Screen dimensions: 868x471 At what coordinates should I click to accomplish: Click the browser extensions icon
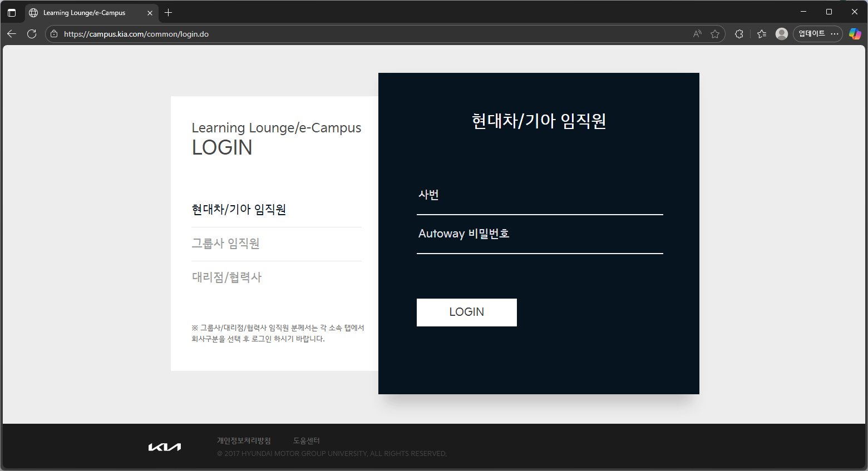739,34
